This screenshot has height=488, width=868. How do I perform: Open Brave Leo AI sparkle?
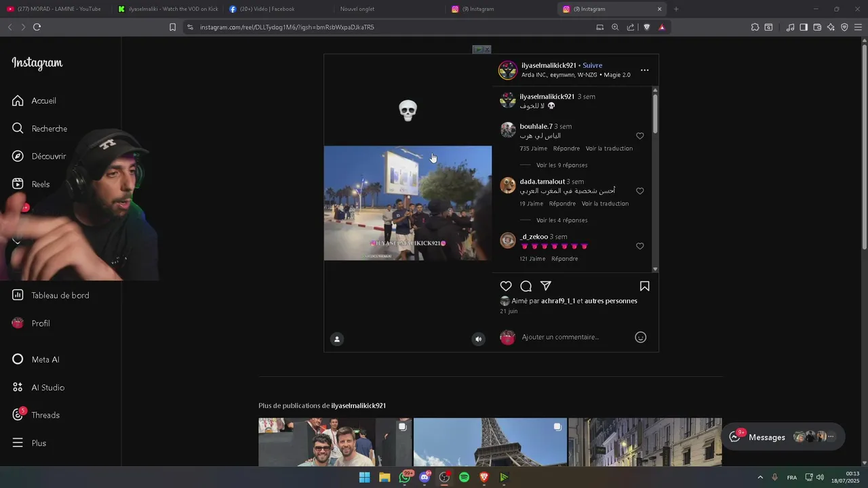[x=831, y=27]
